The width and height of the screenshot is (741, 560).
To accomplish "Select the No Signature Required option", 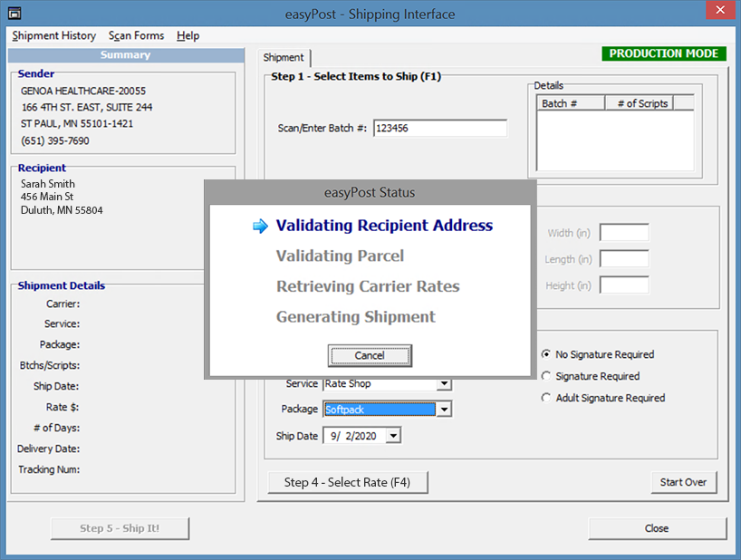I will click(x=546, y=354).
